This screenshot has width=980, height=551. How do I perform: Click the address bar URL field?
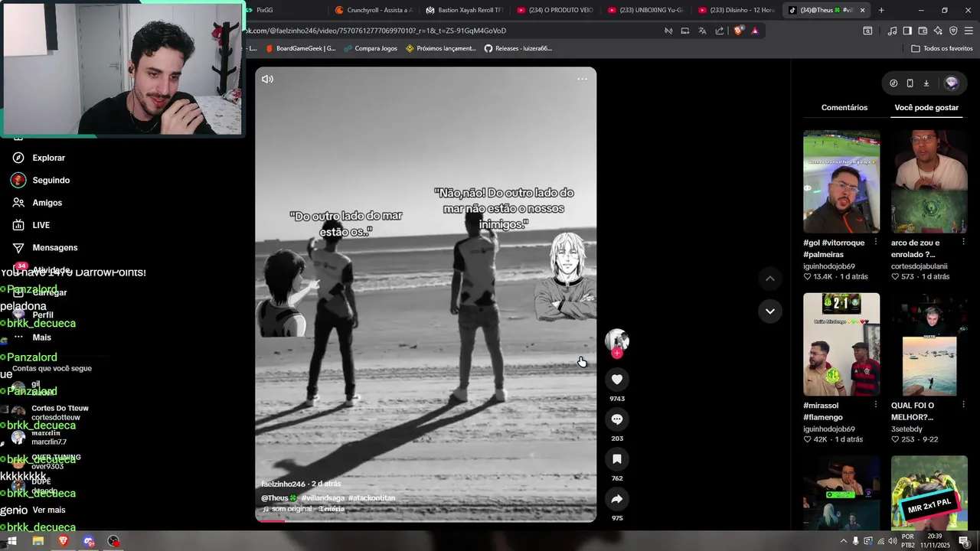coord(452,31)
